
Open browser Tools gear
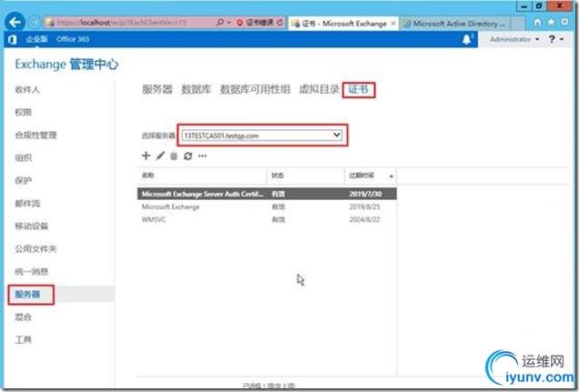(564, 22)
